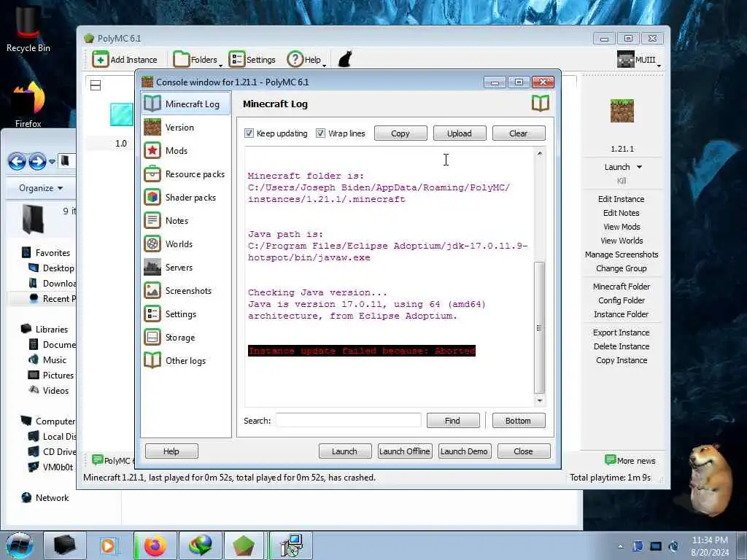Screen dimensions: 747x560
Task: Click the Windows Start orb
Action: (x=19, y=546)
